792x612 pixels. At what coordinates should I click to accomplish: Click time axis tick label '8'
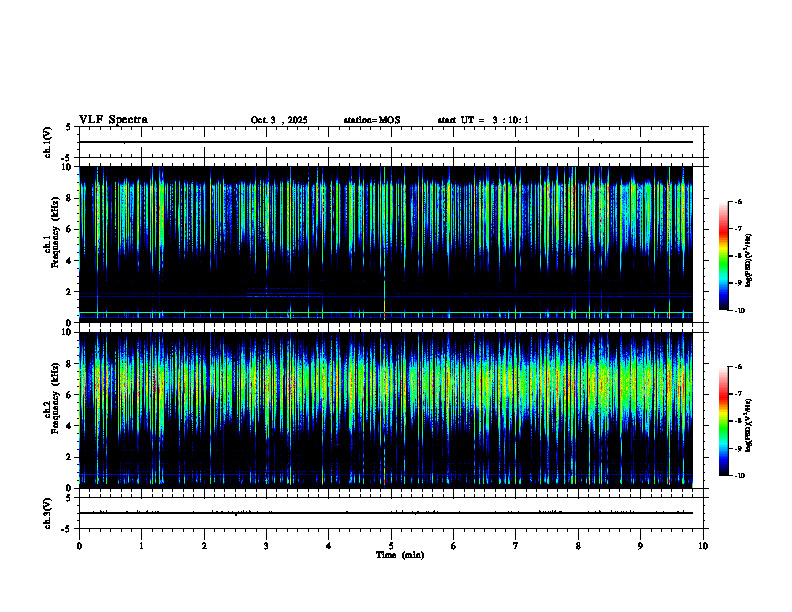point(578,546)
